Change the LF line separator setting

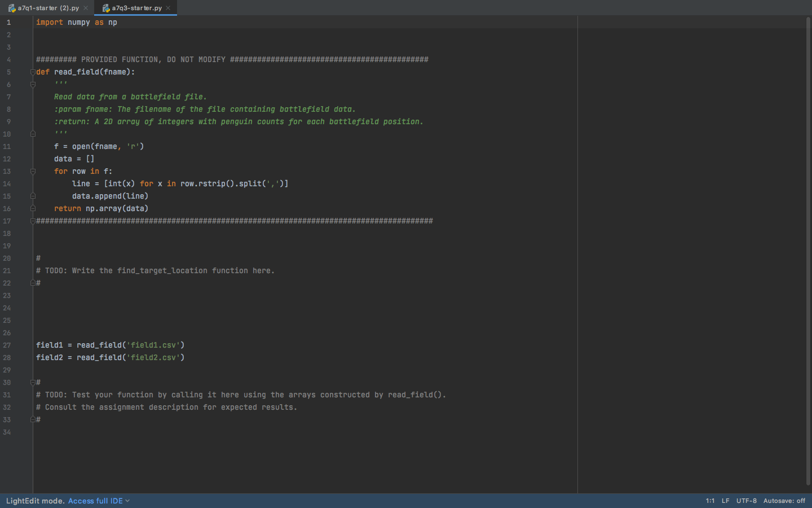pyautogui.click(x=725, y=501)
